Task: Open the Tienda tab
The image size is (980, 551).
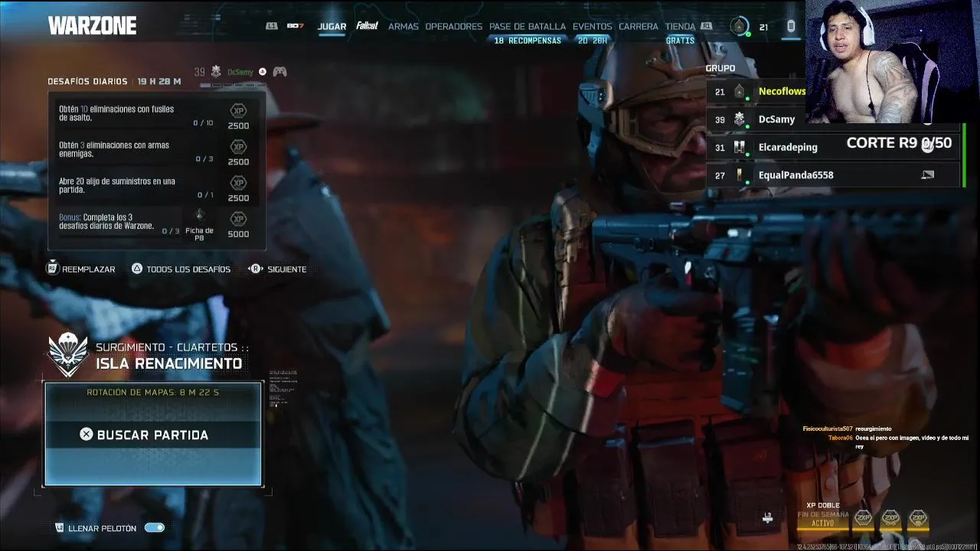Action: tap(681, 26)
